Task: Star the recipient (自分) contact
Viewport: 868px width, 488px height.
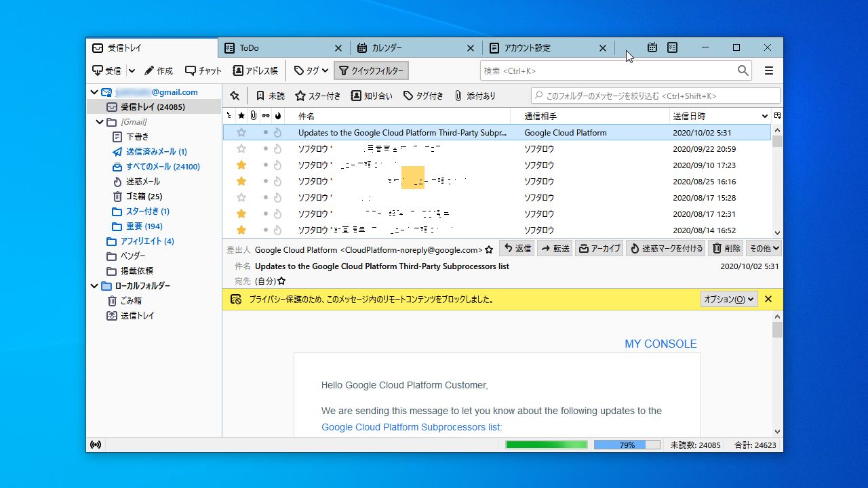Action: [281, 281]
